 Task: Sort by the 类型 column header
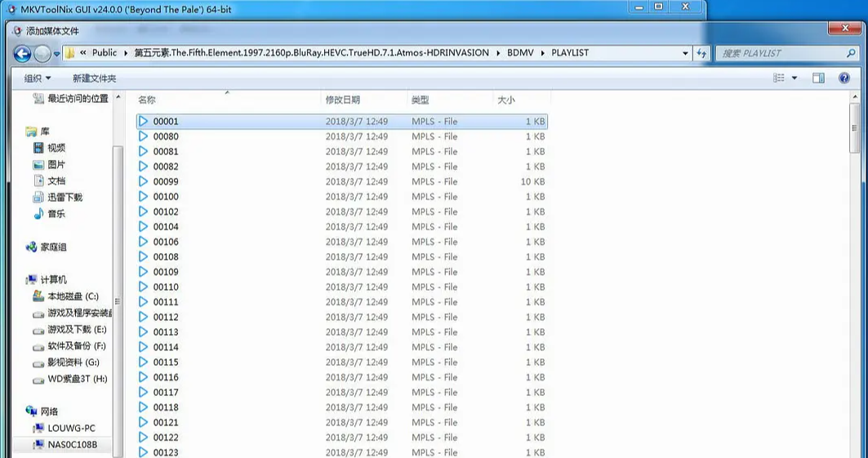point(450,100)
